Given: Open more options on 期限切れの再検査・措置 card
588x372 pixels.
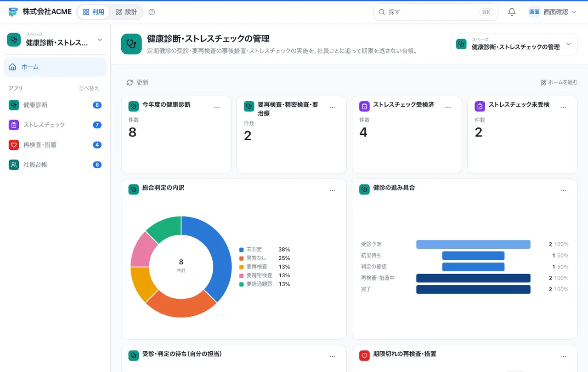Looking at the screenshot, I should pos(563,356).
